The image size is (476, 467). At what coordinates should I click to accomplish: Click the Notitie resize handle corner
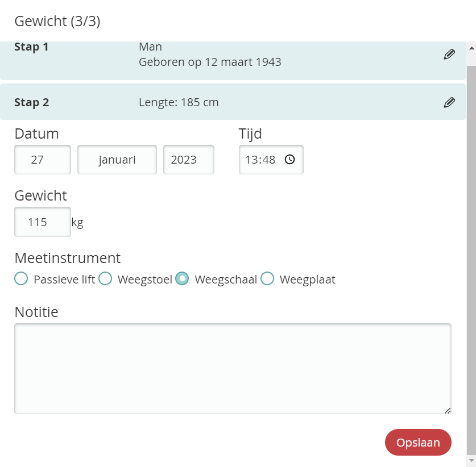click(448, 410)
